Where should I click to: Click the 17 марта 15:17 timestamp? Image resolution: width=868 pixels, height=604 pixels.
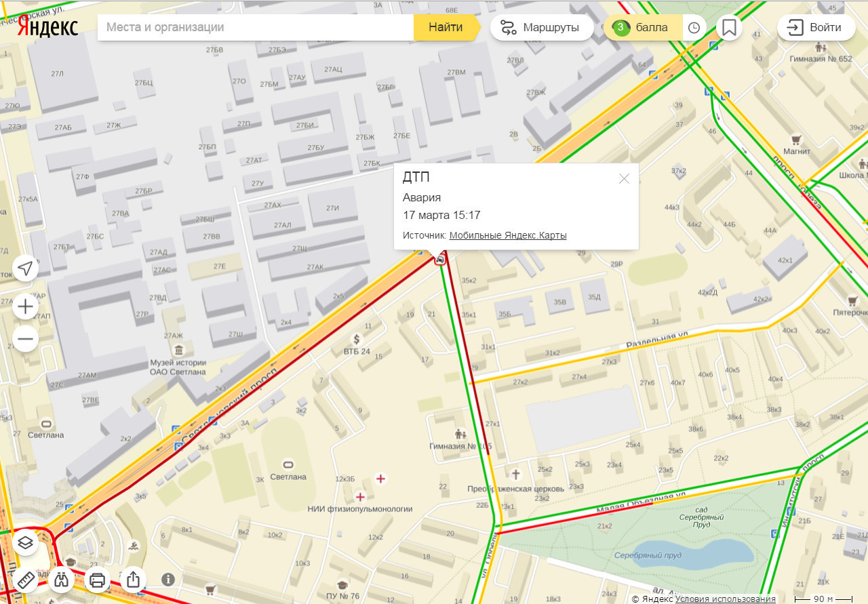coord(441,215)
